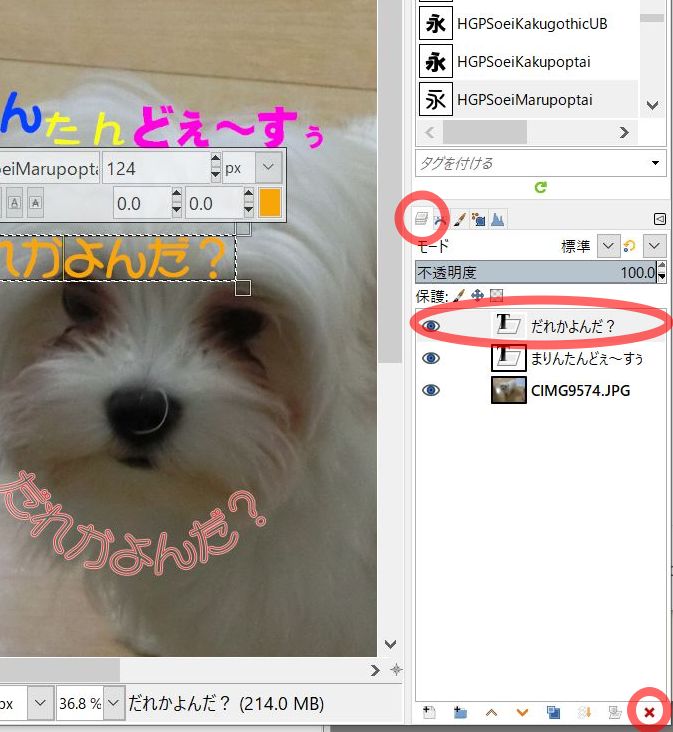Click the font name field in text toolbox
This screenshot has width=673, height=732.
pyautogui.click(x=49, y=168)
